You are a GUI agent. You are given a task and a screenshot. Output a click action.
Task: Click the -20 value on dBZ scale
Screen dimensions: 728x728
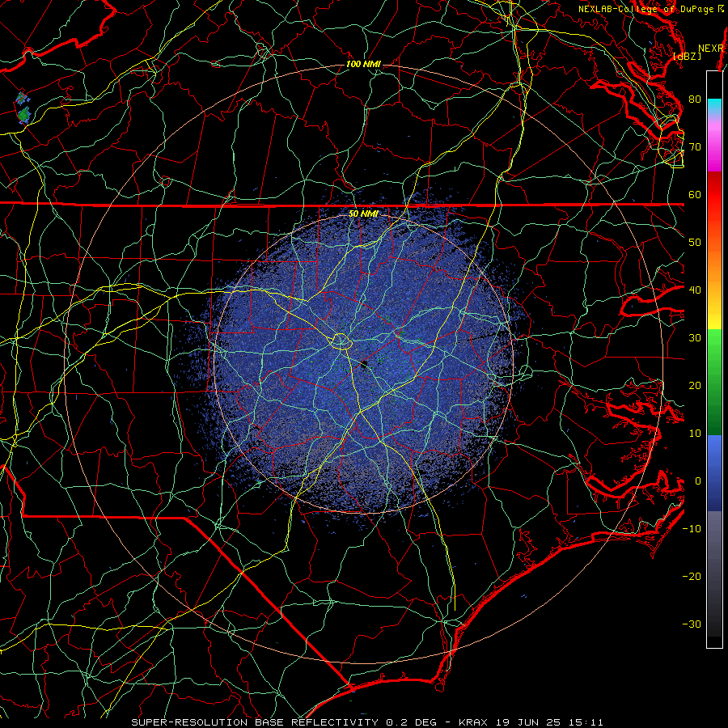(692, 576)
